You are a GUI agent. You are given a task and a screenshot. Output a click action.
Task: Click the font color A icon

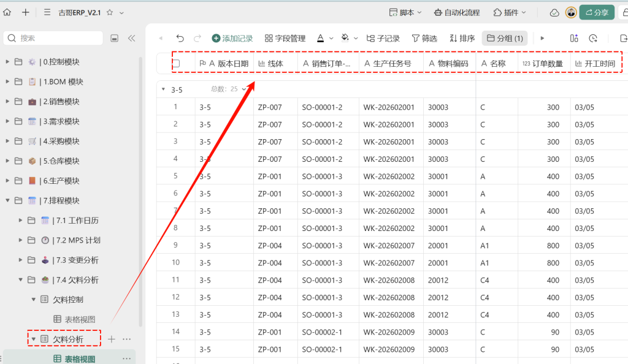pos(320,39)
